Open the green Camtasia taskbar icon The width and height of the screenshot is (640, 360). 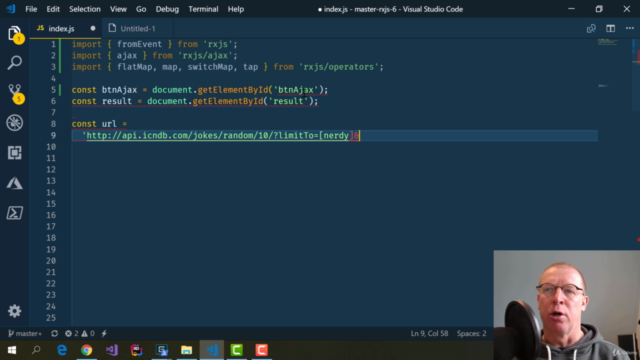(x=237, y=350)
